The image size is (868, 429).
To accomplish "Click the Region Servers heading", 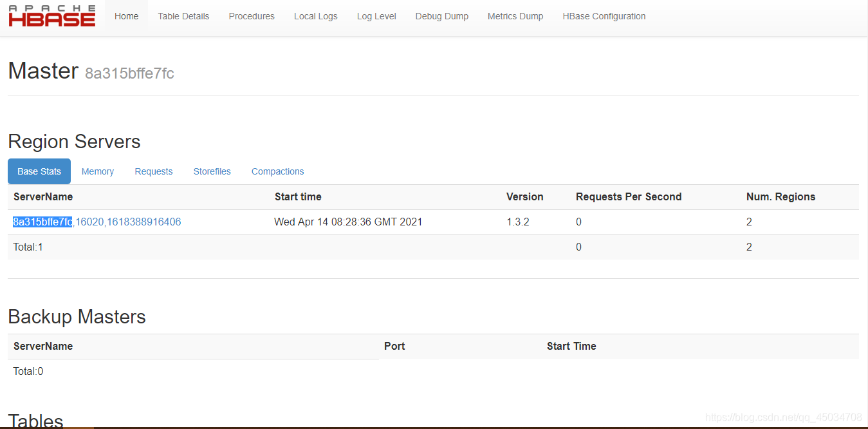I will (x=74, y=142).
